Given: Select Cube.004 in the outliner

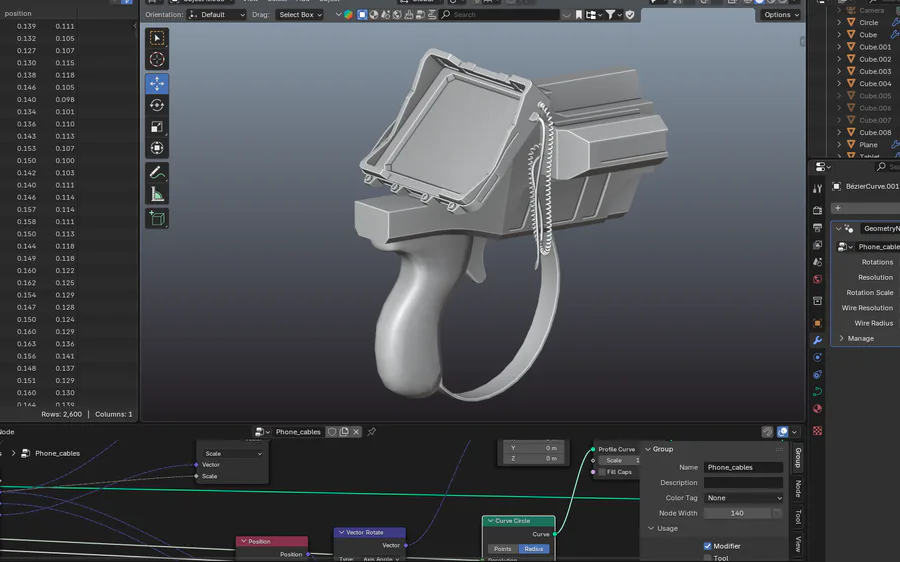Looking at the screenshot, I should pos(875,84).
